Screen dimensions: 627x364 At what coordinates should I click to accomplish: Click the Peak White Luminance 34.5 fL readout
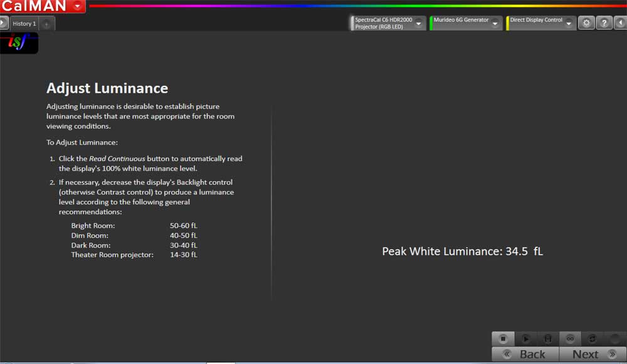(462, 251)
